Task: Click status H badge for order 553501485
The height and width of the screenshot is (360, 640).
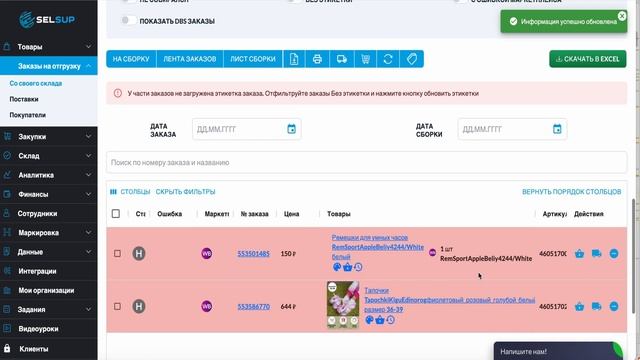Action: (x=139, y=253)
